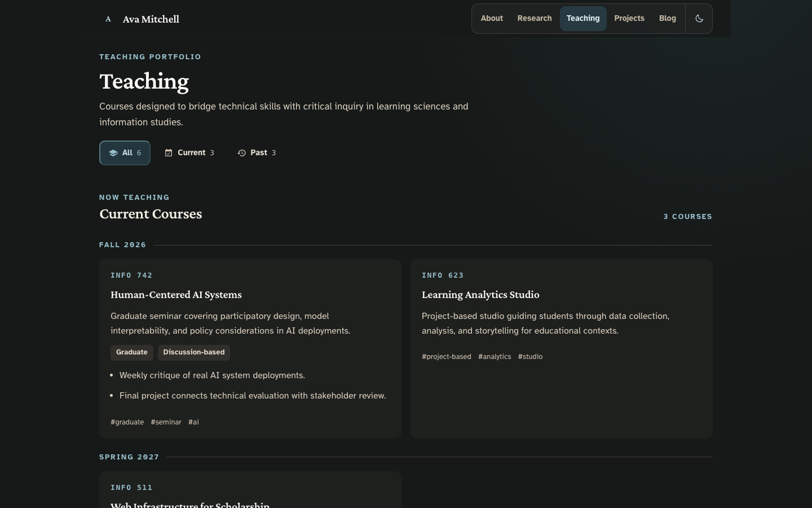Click the 'Final project connects' bullet text
The height and width of the screenshot is (508, 812).
coord(253,396)
